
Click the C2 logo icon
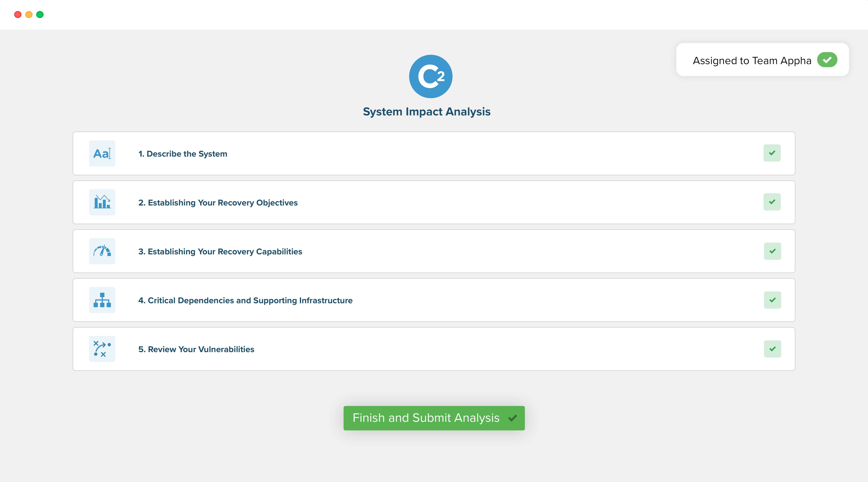coord(431,77)
